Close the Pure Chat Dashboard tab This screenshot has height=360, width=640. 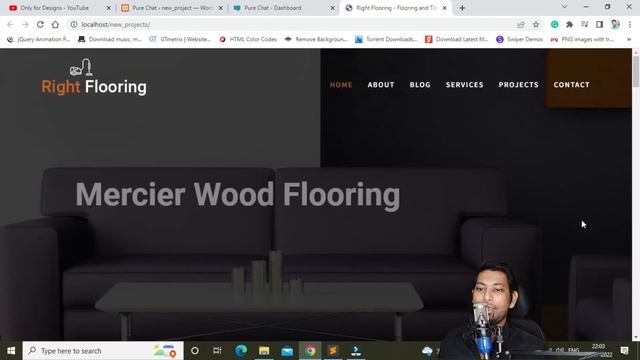(x=333, y=8)
